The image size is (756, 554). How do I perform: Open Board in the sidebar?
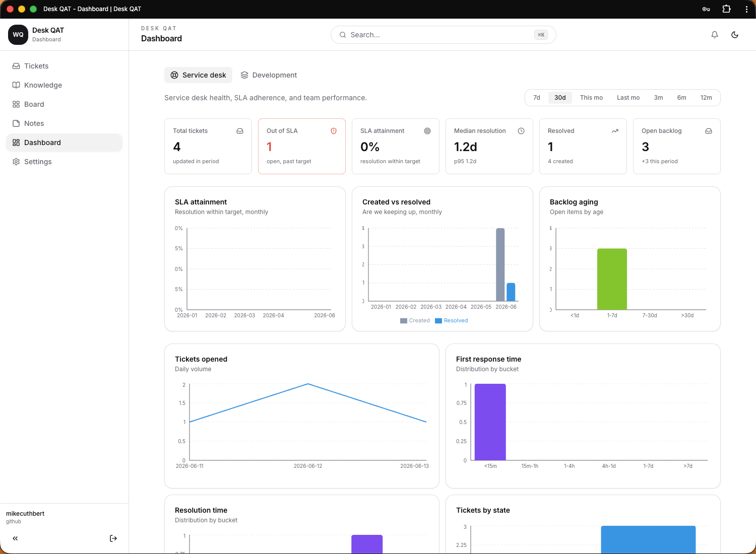pyautogui.click(x=64, y=104)
